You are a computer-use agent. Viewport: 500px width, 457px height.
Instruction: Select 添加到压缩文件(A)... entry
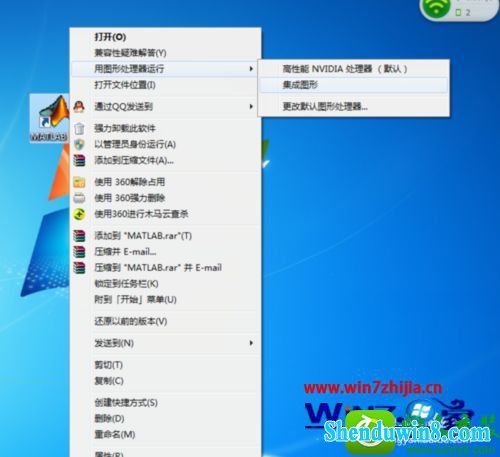pos(165,160)
